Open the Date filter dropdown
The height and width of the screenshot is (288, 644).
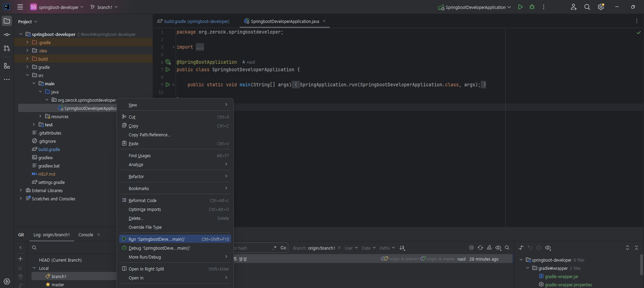(x=369, y=248)
